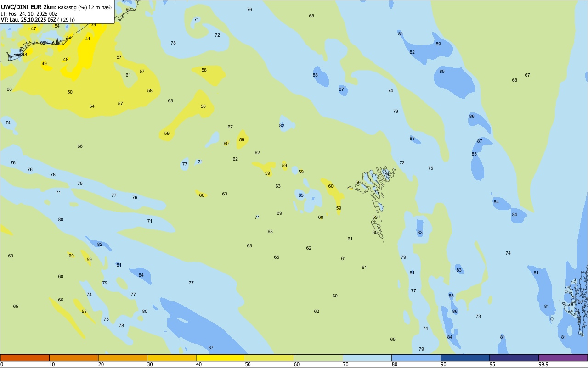Click the '30' legend tick label
Image resolution: width=588 pixels, height=368 pixels.
click(x=150, y=364)
